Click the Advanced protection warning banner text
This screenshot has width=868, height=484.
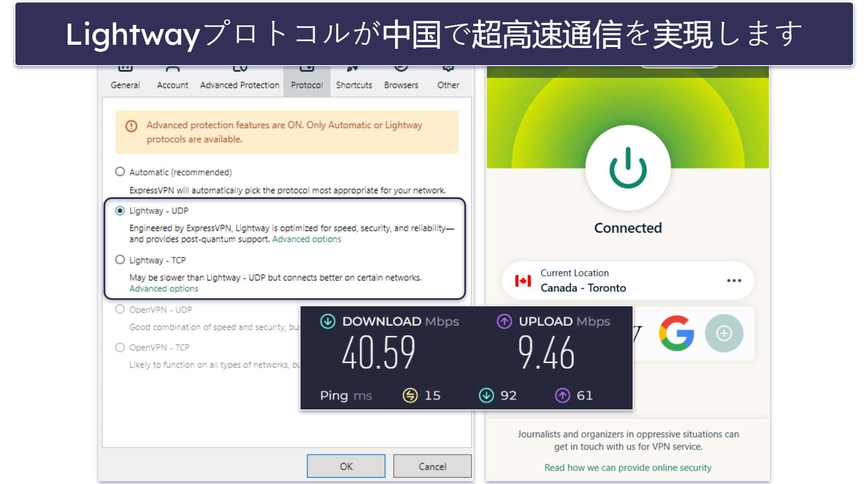(x=284, y=132)
